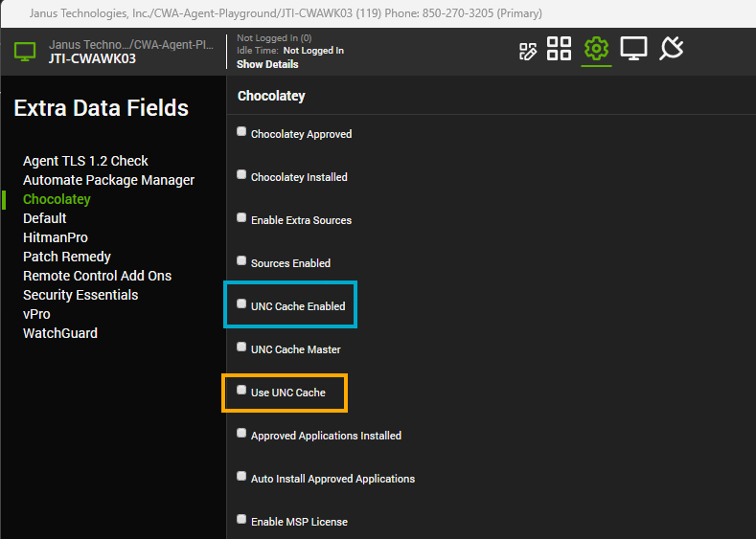This screenshot has width=756, height=539.
Task: Enable the Enable MSP License checkbox
Action: click(x=241, y=519)
